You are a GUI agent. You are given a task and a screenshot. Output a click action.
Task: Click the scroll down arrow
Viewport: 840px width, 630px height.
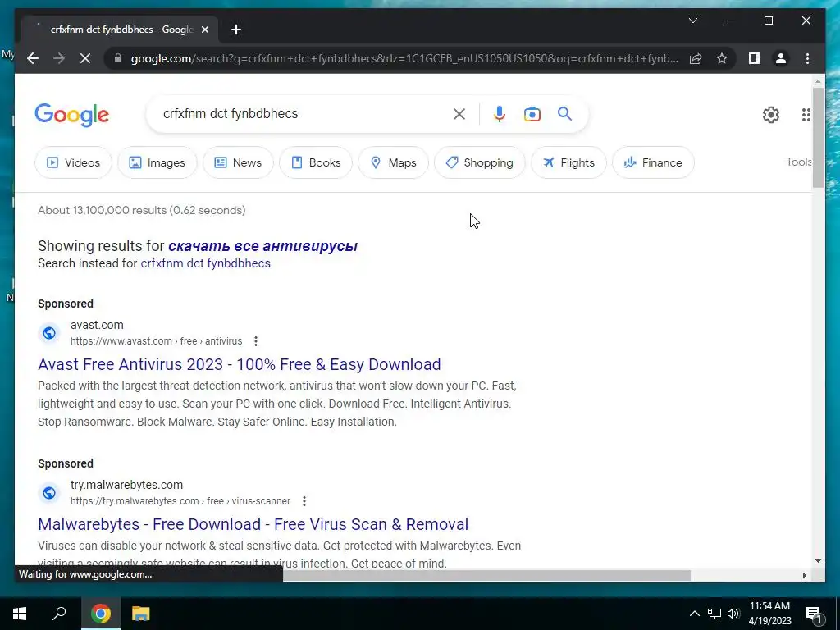click(x=818, y=561)
